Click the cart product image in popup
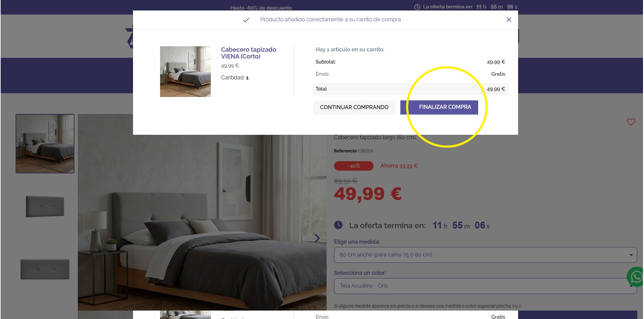The image size is (644, 319). coord(185,72)
